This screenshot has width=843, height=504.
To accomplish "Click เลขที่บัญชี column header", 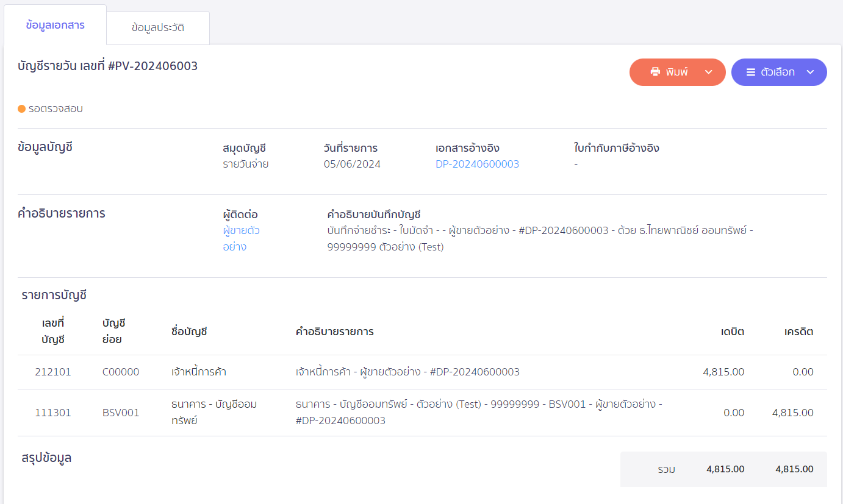I will tap(53, 332).
